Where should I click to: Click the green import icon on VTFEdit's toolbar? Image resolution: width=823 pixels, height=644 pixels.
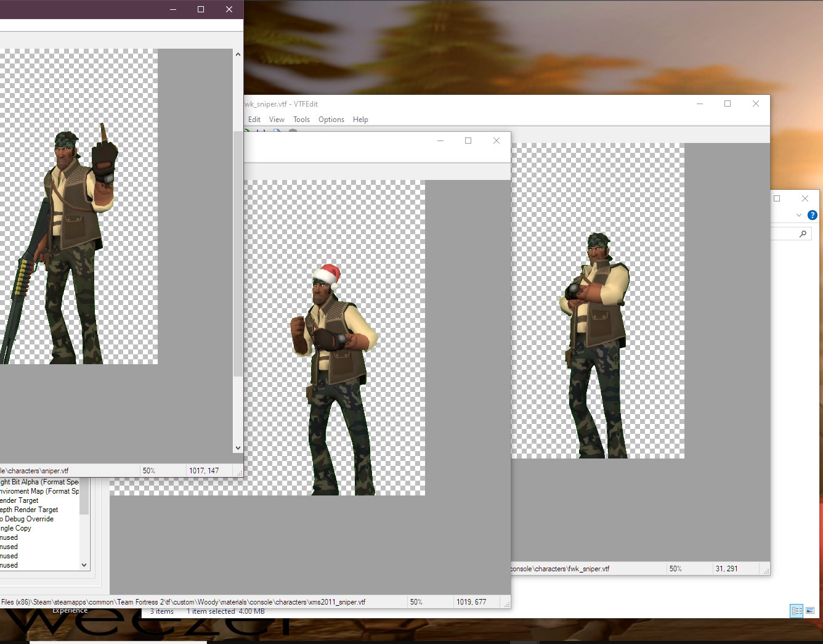(248, 131)
